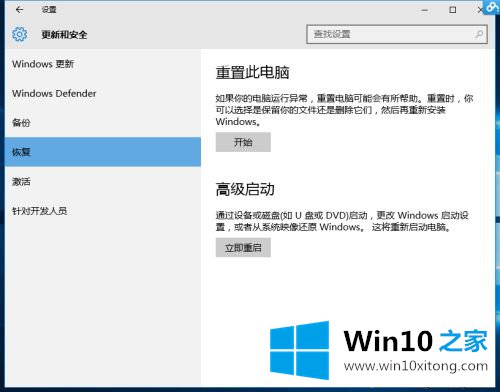This screenshot has width=500, height=392.
Task: Click the 开始 button to reset PC
Action: pyautogui.click(x=243, y=142)
